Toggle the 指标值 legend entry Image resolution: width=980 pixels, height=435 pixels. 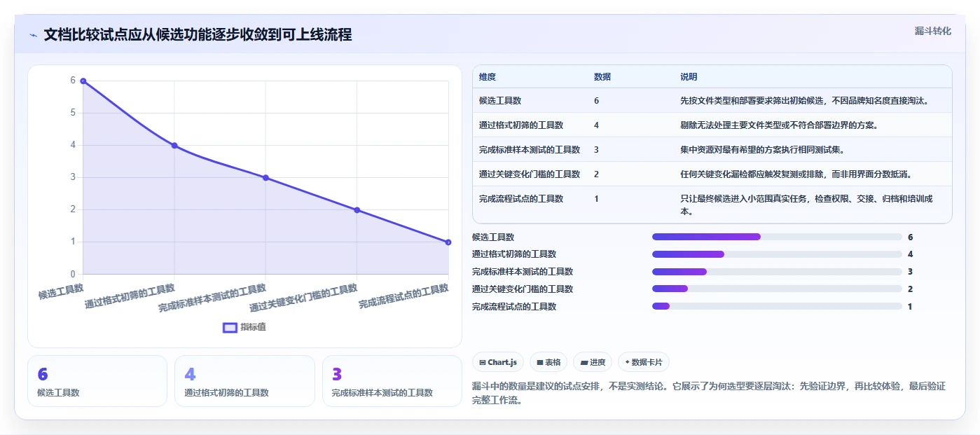click(x=244, y=327)
